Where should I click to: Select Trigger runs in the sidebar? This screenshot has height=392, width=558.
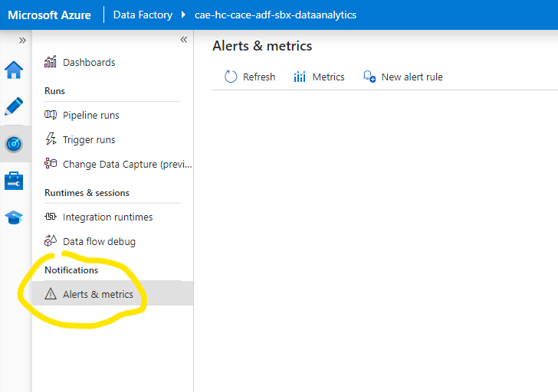89,139
